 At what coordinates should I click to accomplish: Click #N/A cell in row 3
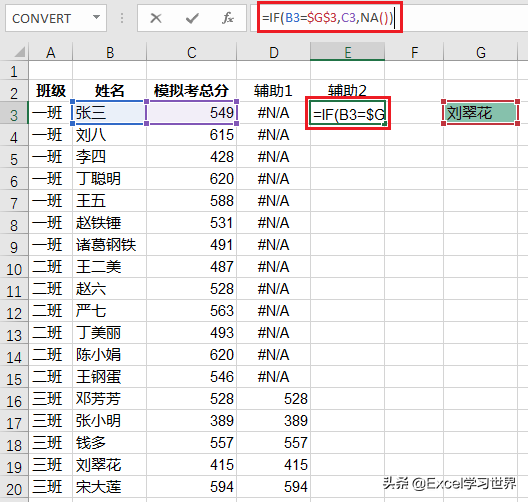click(x=273, y=113)
